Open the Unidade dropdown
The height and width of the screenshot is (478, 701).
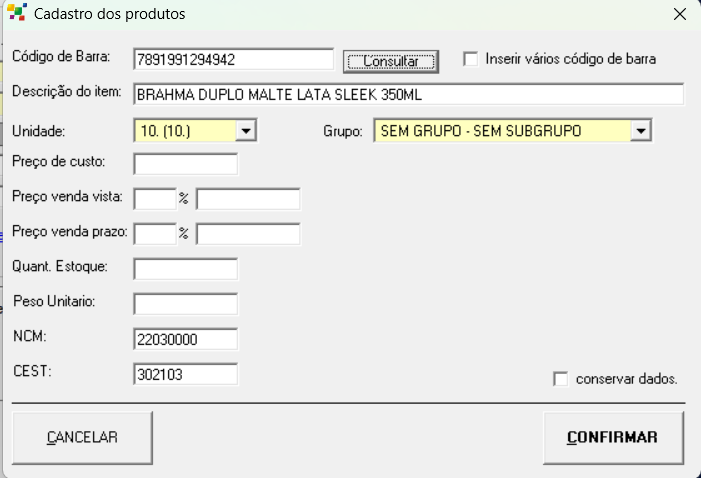[247, 130]
